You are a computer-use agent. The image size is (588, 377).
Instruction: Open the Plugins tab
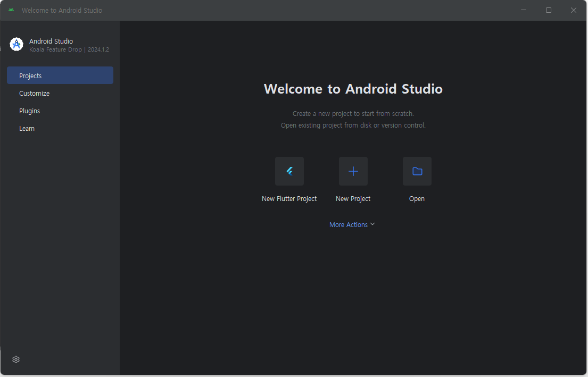[60, 111]
